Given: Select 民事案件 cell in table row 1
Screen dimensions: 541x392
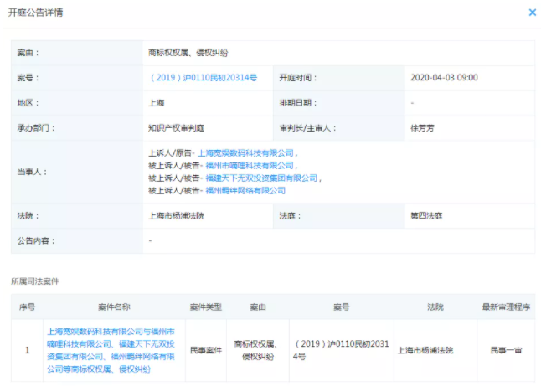Looking at the screenshot, I should (206, 350).
